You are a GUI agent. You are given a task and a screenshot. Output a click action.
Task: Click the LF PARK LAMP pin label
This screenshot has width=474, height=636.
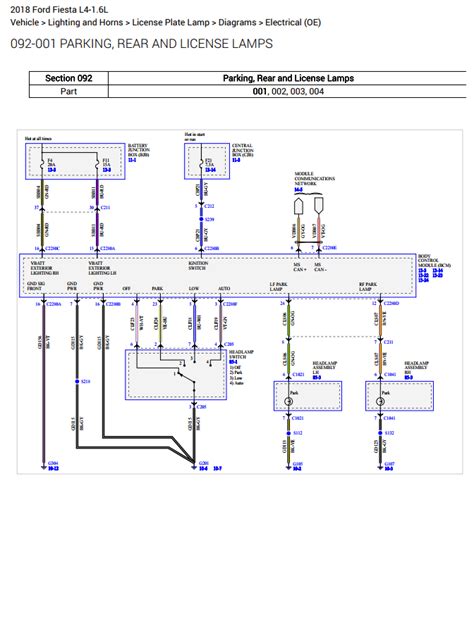[278, 286]
